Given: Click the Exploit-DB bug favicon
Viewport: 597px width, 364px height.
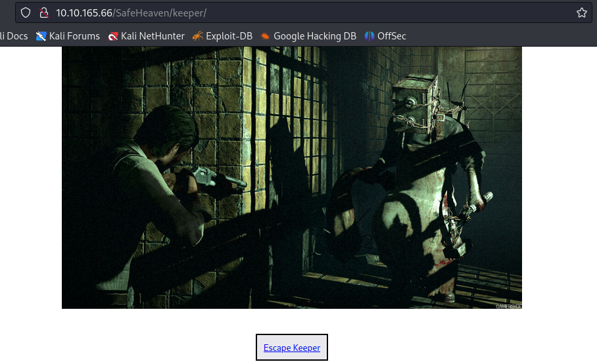Looking at the screenshot, I should pyautogui.click(x=197, y=36).
